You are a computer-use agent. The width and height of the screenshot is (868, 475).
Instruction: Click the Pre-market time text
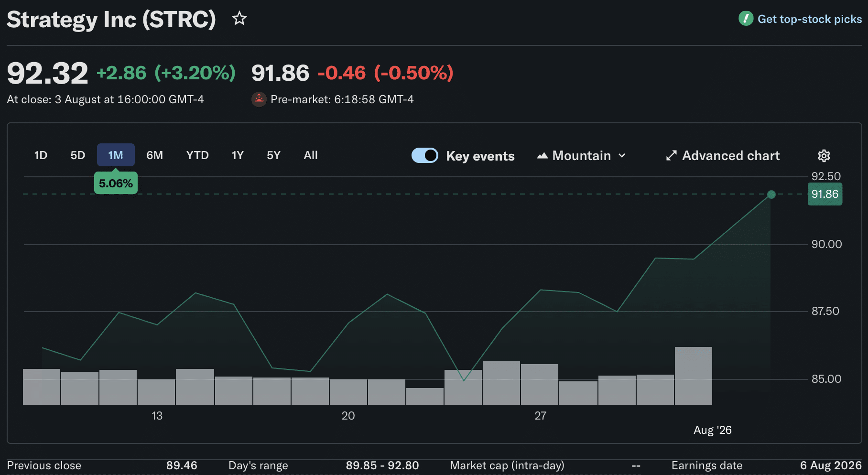coord(342,99)
